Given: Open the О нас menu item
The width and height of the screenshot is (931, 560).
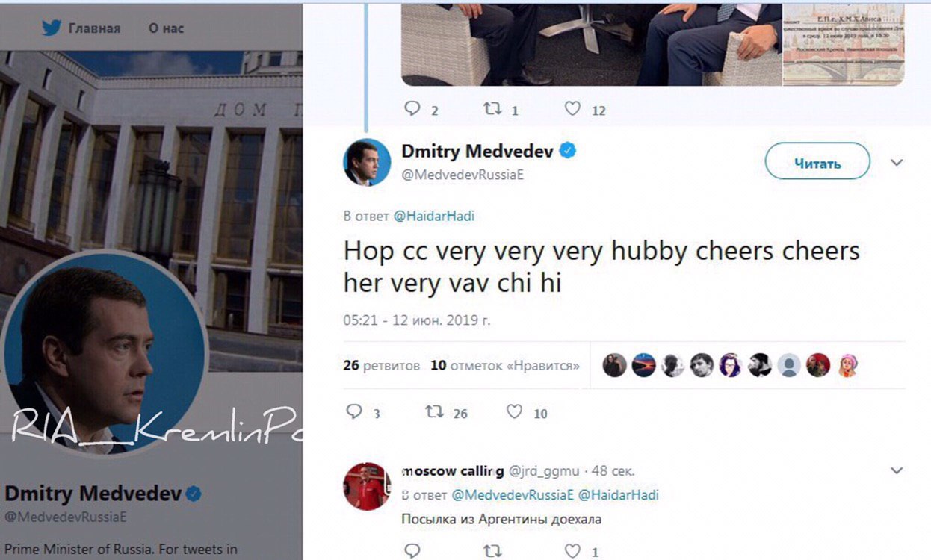Looking at the screenshot, I should pos(166,28).
